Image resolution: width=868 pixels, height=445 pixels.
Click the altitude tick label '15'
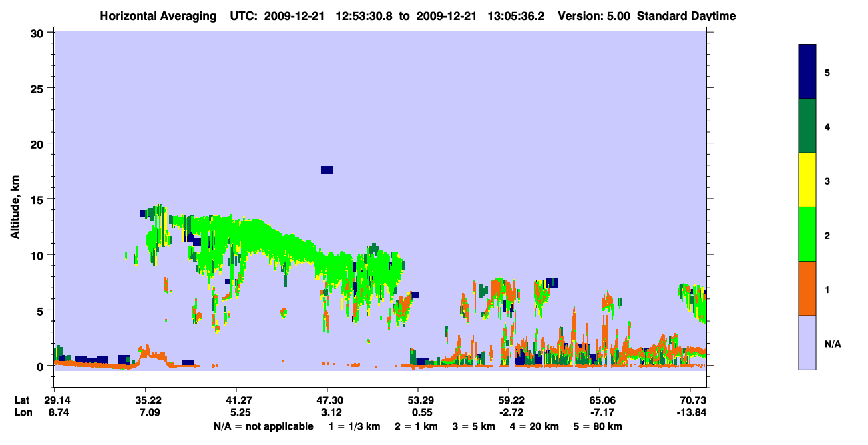pos(38,199)
